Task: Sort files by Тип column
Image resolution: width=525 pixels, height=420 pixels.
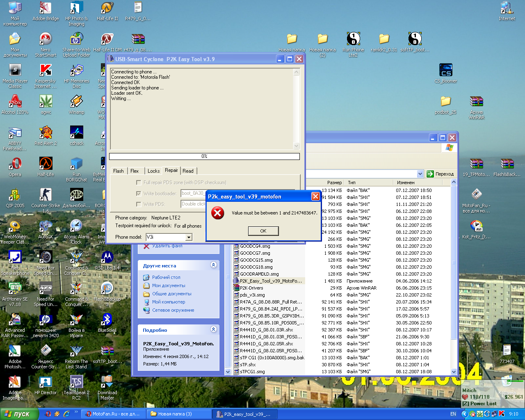Action: [368, 183]
